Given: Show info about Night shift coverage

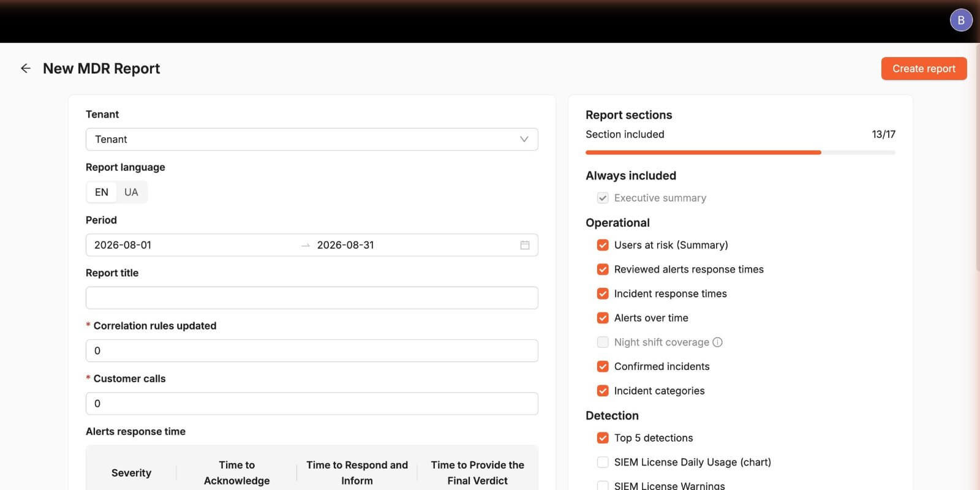Looking at the screenshot, I should pos(718,342).
